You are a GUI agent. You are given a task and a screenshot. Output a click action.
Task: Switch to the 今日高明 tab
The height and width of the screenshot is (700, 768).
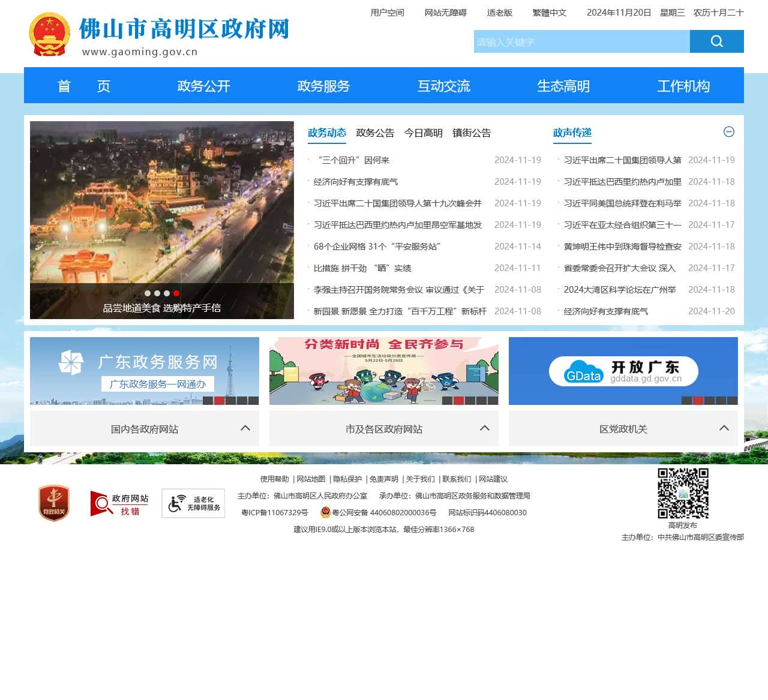pyautogui.click(x=423, y=133)
